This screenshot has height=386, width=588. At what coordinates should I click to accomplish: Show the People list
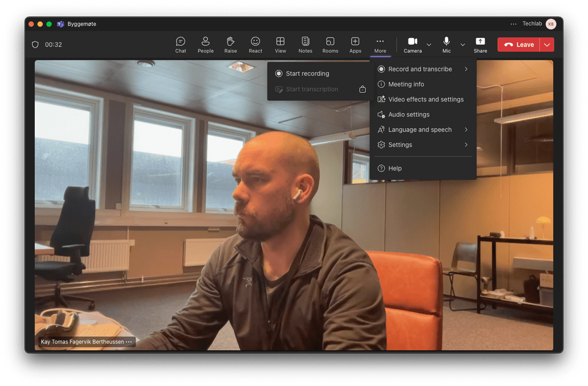pos(205,45)
